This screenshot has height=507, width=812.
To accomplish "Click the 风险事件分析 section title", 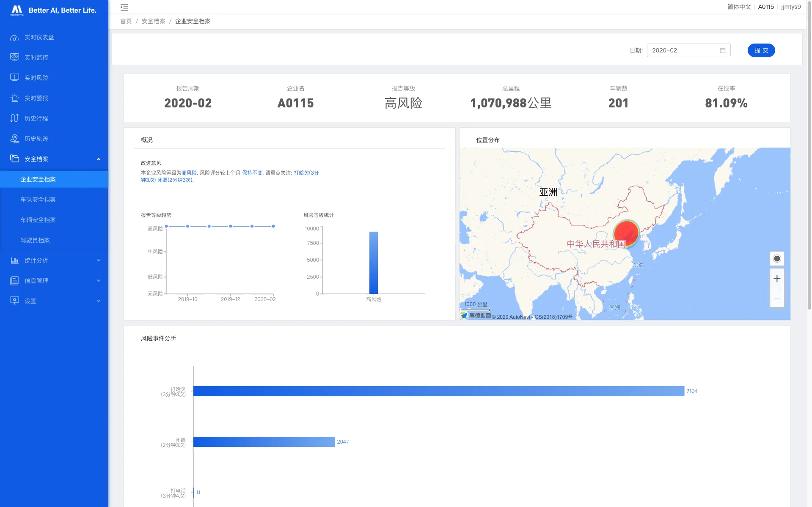I will 159,338.
